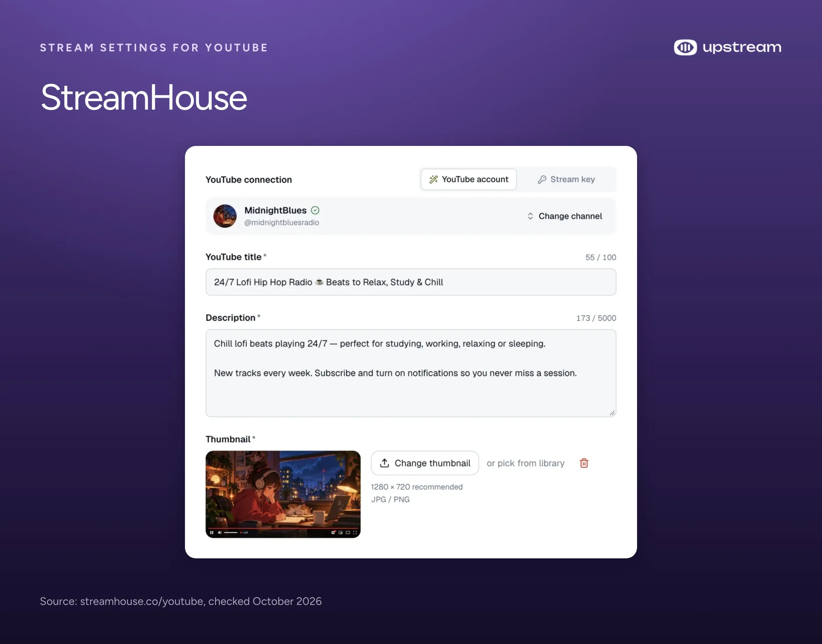Click the STREAM SETTINGS FOR YOUTUBE heading
The width and height of the screenshot is (822, 644).
tap(154, 48)
